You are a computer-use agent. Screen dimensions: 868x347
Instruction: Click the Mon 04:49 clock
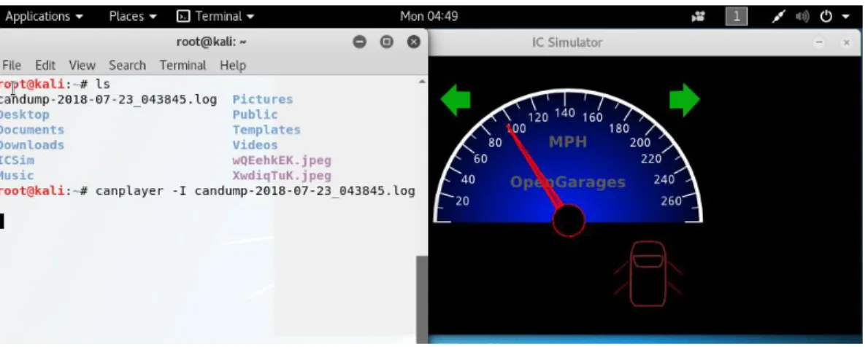coord(429,17)
